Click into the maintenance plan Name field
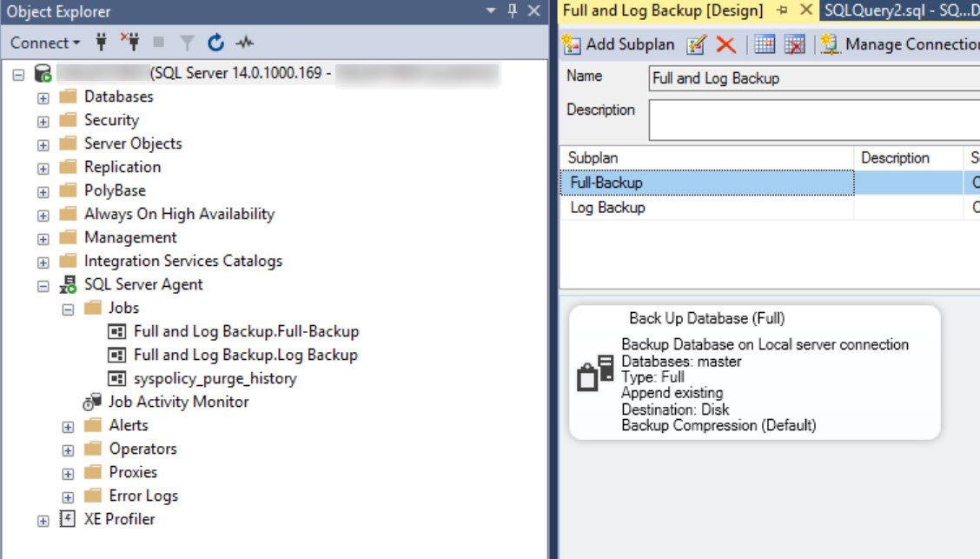 [814, 78]
